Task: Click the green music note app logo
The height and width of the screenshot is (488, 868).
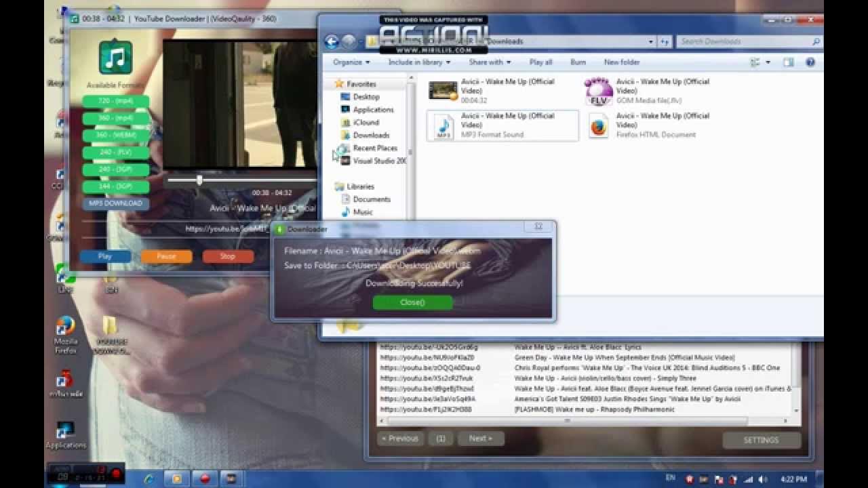Action: pyautogui.click(x=115, y=58)
